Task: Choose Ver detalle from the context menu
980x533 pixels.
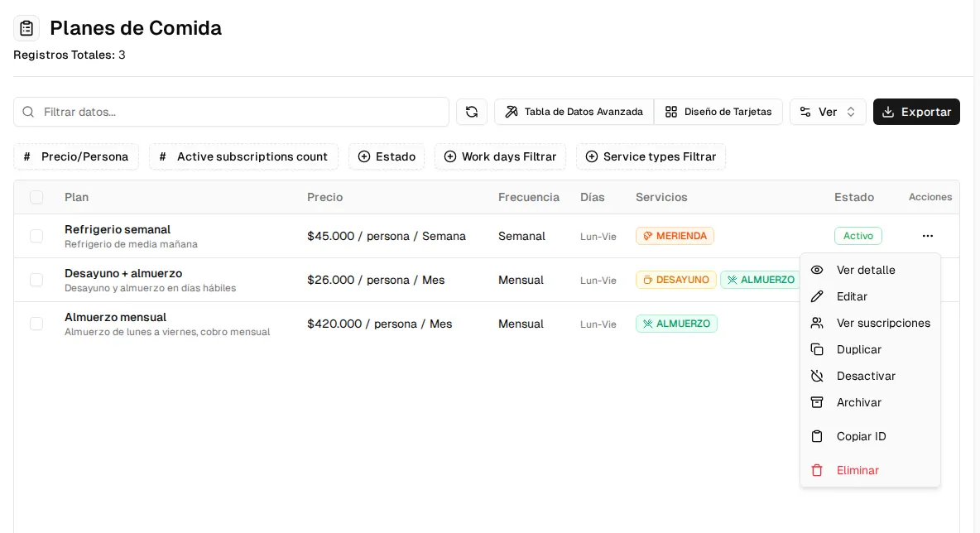Action: point(870,270)
